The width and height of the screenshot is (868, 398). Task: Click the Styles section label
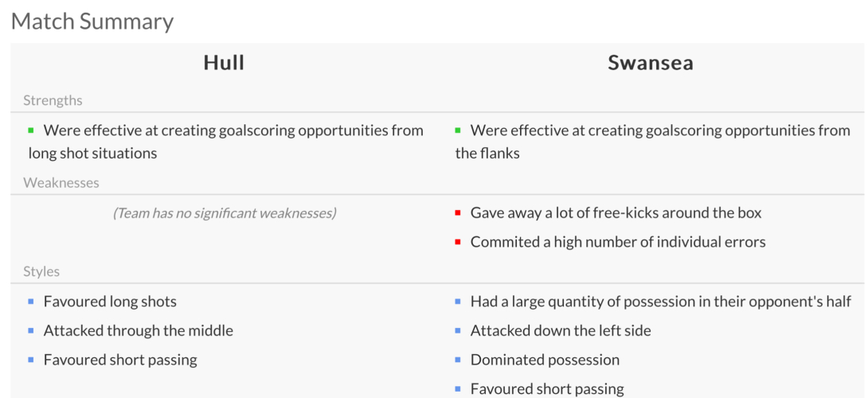pos(41,271)
